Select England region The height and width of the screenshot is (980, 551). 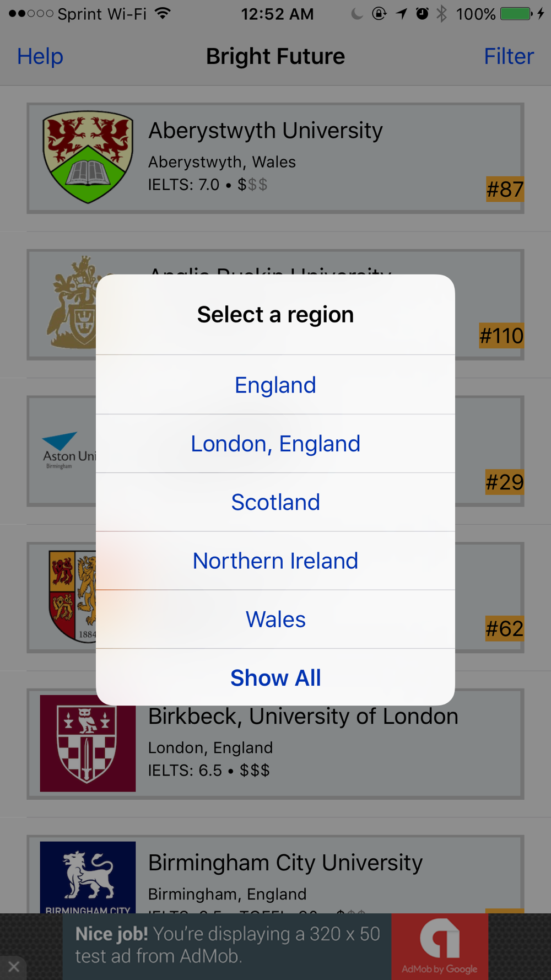275,385
